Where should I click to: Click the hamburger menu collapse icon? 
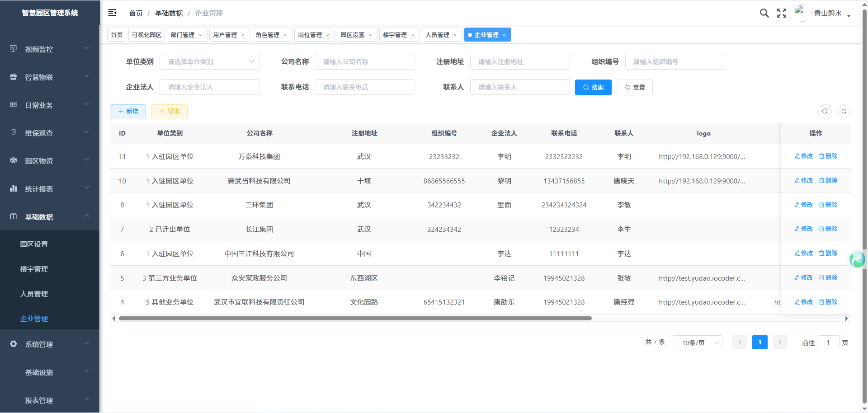pyautogui.click(x=112, y=13)
